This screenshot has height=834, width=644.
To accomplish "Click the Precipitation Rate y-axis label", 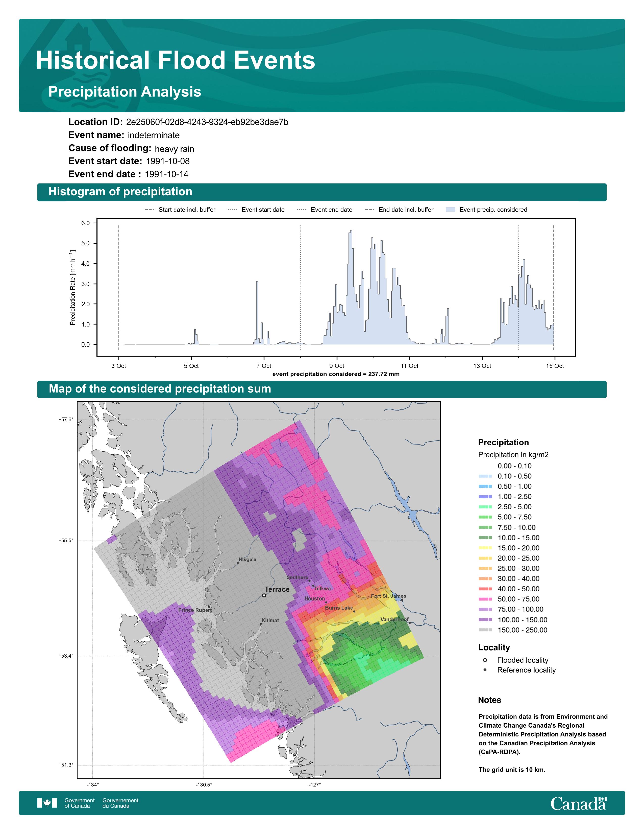I will pyautogui.click(x=72, y=288).
